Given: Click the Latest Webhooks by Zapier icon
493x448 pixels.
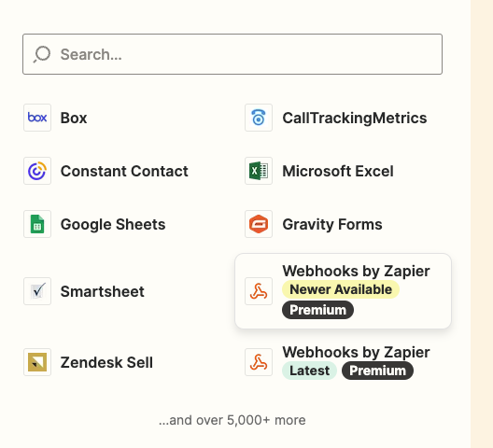Looking at the screenshot, I should [x=259, y=362].
